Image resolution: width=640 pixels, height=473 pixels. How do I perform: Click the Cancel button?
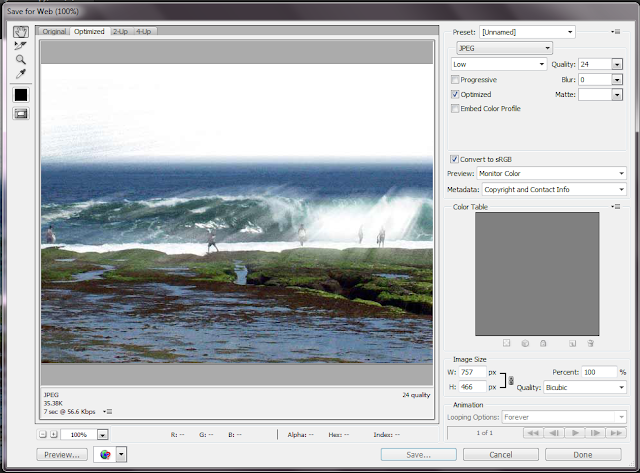[501, 455]
